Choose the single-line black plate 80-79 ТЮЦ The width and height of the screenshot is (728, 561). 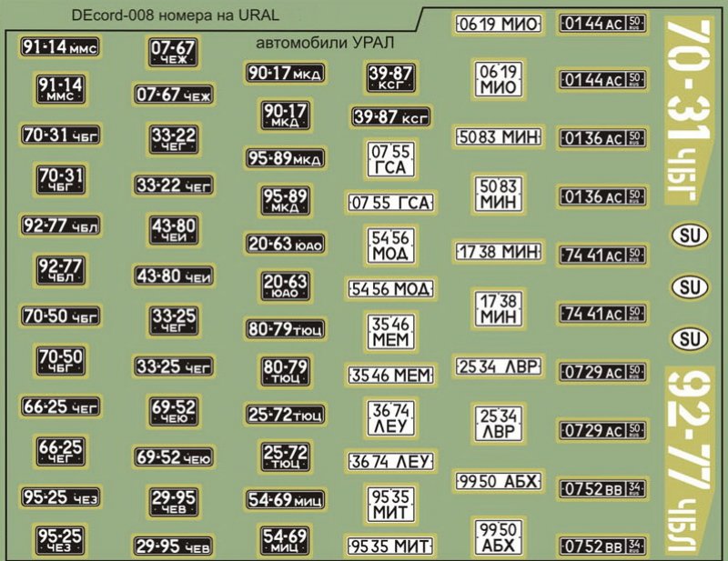pos(285,329)
